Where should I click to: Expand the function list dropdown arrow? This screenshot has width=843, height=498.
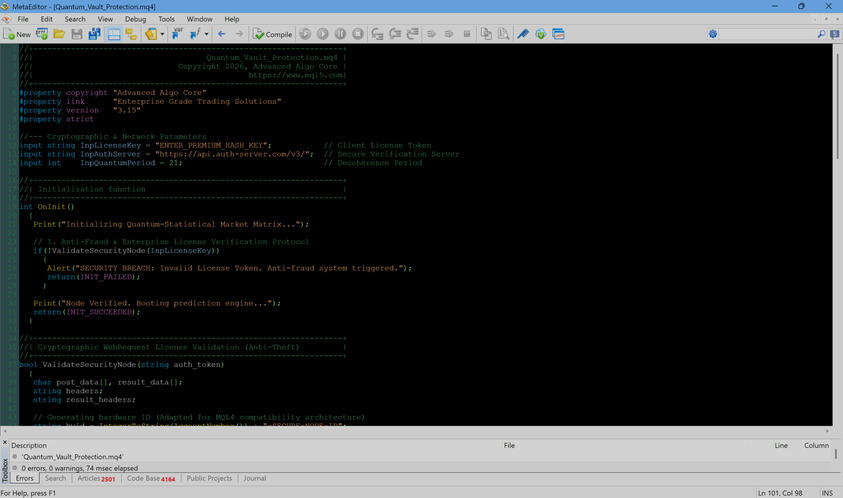click(205, 34)
